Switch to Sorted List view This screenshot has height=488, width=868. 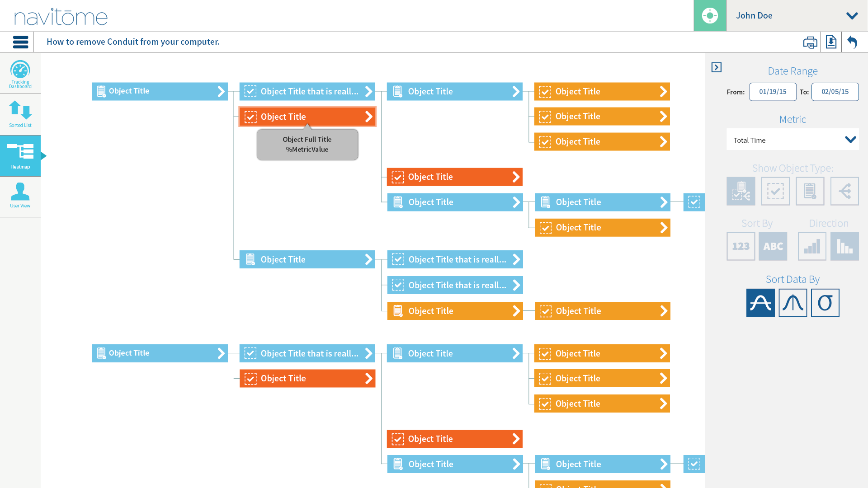coord(20,114)
